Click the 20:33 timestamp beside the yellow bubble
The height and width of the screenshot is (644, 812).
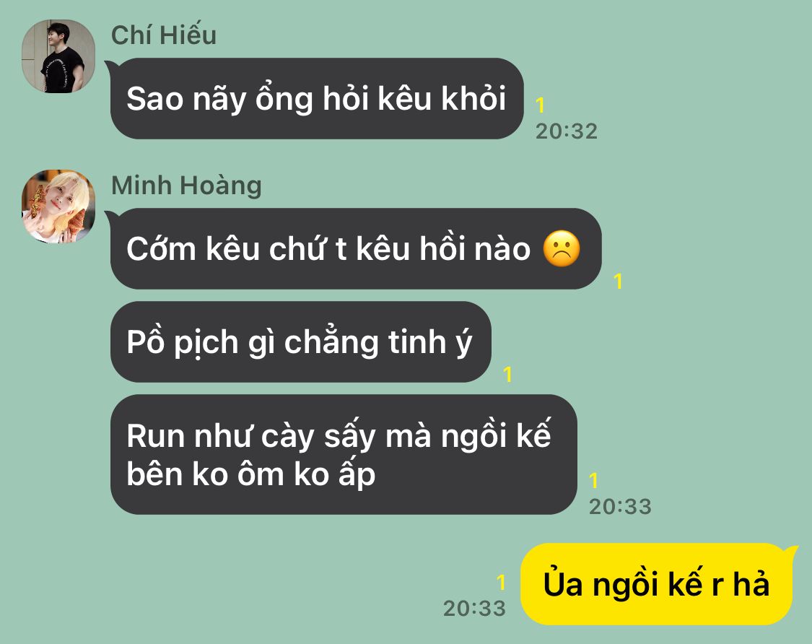click(474, 608)
